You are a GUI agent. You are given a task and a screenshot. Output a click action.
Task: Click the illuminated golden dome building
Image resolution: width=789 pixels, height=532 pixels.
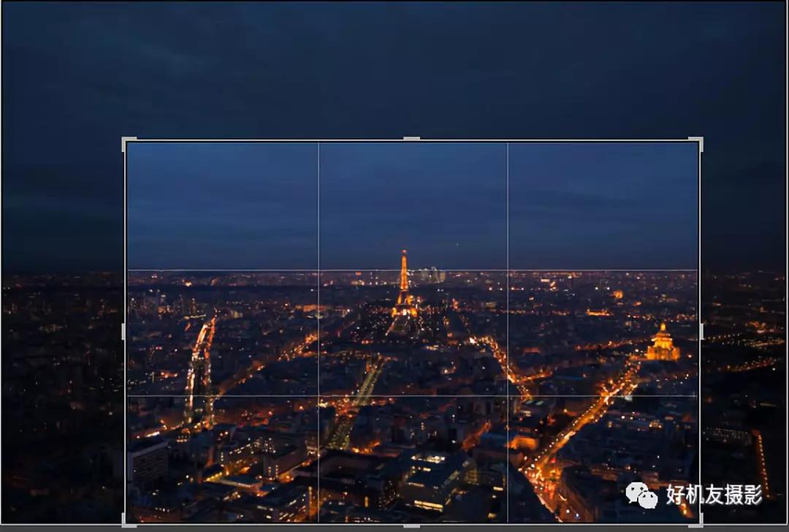click(662, 343)
